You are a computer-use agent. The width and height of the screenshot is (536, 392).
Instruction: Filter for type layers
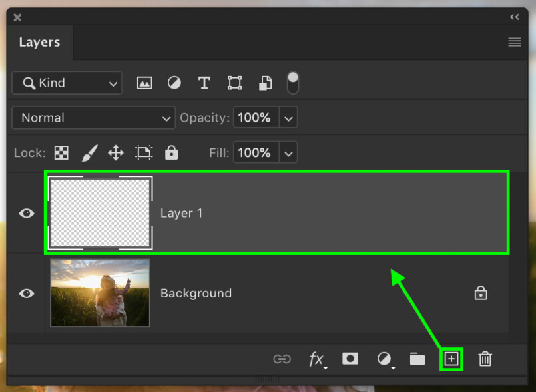point(204,83)
